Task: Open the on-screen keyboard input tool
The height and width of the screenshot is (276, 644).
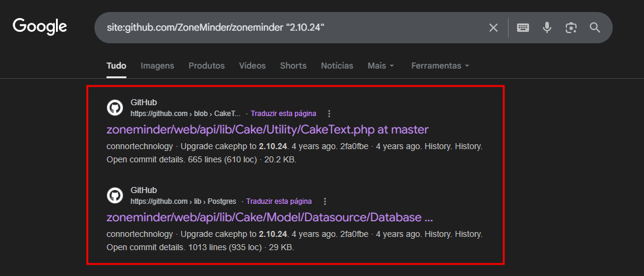Action: tap(523, 28)
